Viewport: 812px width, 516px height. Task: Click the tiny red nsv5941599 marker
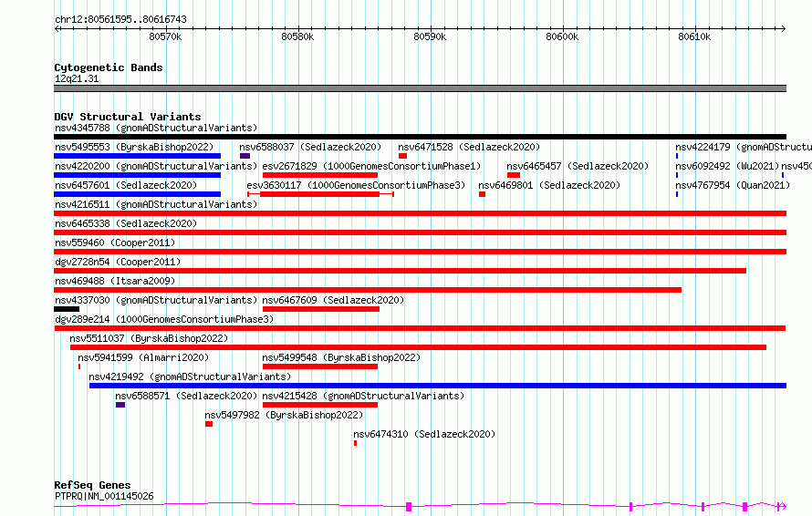(79, 366)
